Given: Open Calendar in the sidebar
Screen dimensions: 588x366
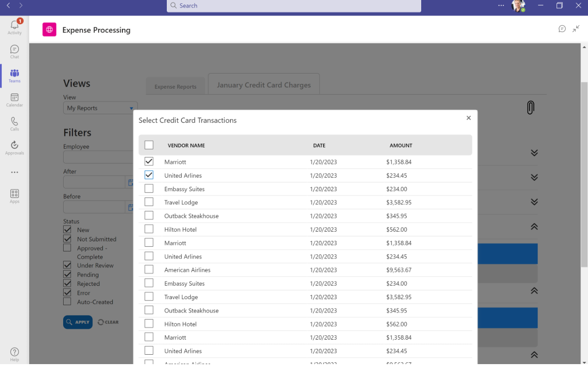Looking at the screenshot, I should coord(15,100).
